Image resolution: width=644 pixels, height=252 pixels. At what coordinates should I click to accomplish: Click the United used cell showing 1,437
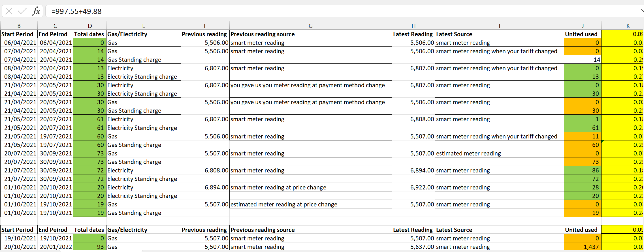583,247
